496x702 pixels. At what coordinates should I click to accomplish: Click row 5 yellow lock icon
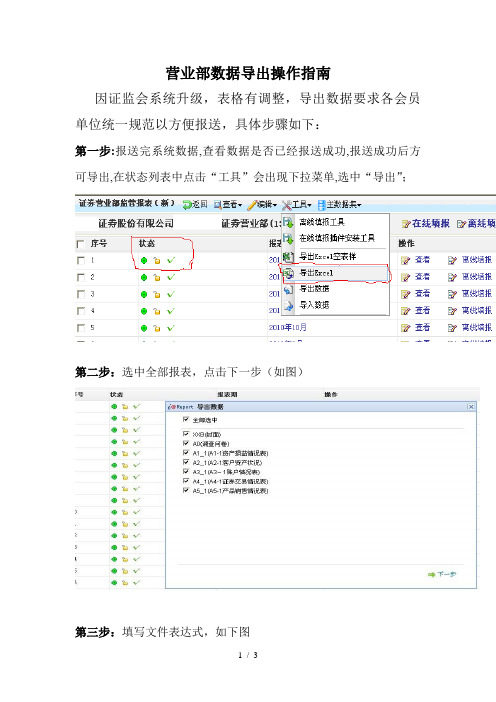157,328
